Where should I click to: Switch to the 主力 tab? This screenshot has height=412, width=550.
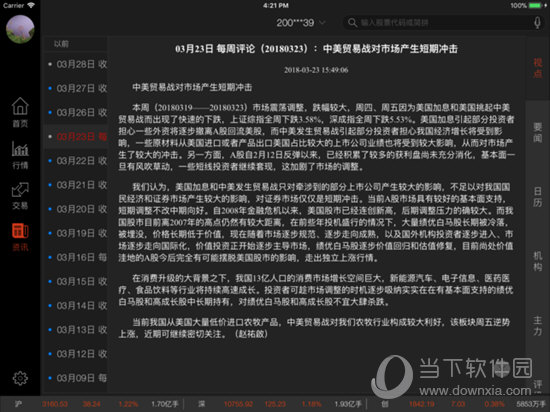click(537, 326)
